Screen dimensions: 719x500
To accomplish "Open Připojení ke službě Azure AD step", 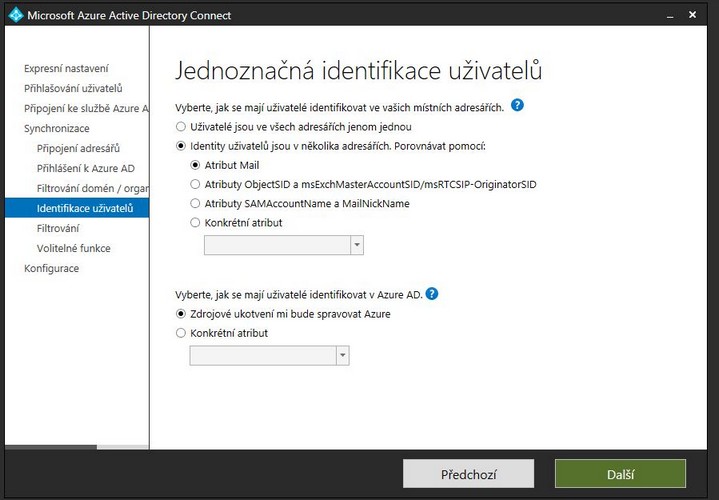I will (x=86, y=108).
